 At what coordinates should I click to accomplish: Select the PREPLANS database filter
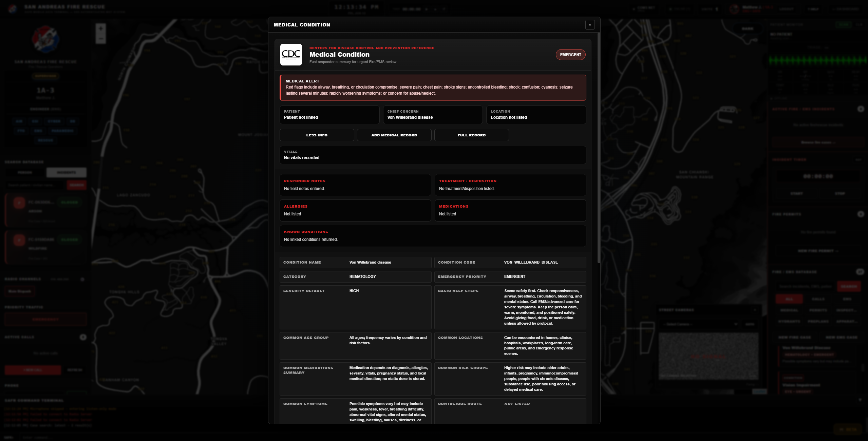click(818, 322)
